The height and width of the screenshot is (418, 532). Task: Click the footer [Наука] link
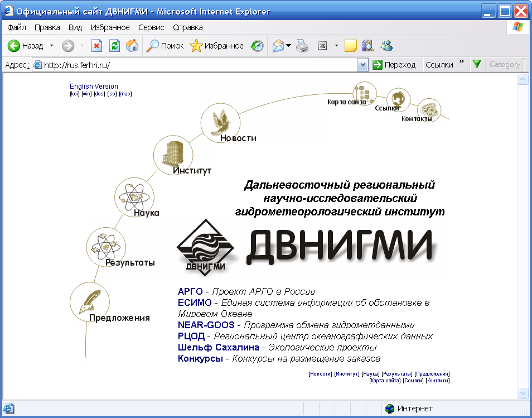[370, 374]
